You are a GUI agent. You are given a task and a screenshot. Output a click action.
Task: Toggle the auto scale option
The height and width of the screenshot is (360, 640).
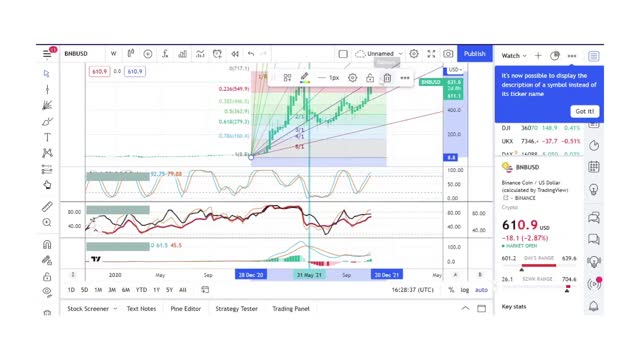(x=481, y=290)
